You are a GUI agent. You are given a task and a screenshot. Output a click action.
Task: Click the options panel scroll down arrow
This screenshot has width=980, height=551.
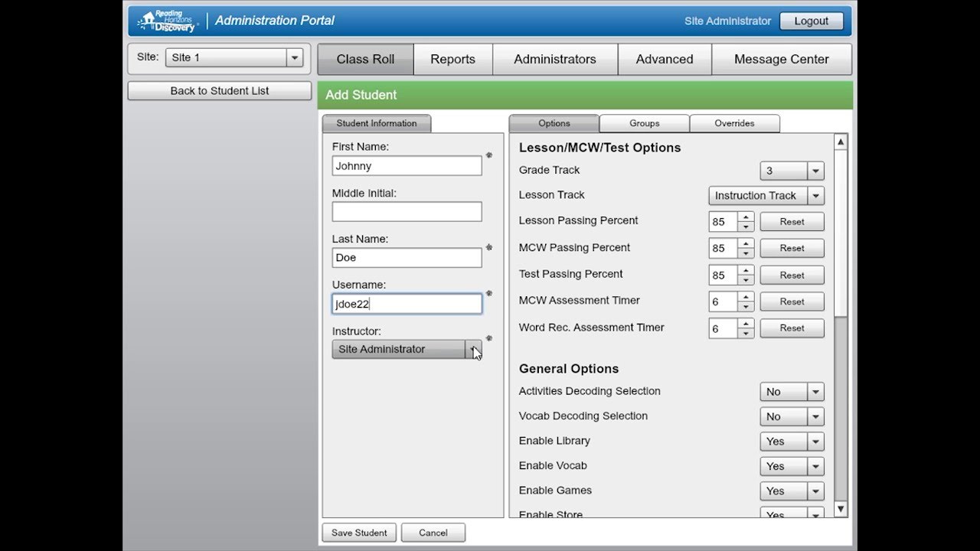841,509
